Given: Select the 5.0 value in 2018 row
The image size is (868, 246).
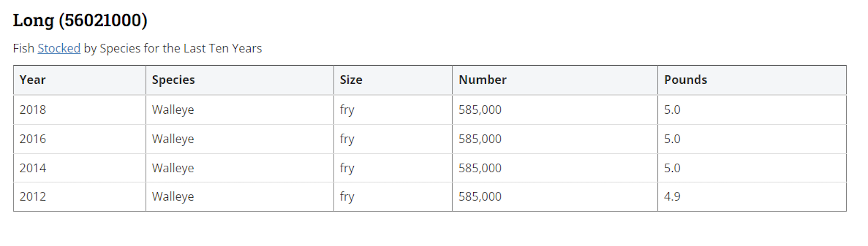Looking at the screenshot, I should [672, 110].
